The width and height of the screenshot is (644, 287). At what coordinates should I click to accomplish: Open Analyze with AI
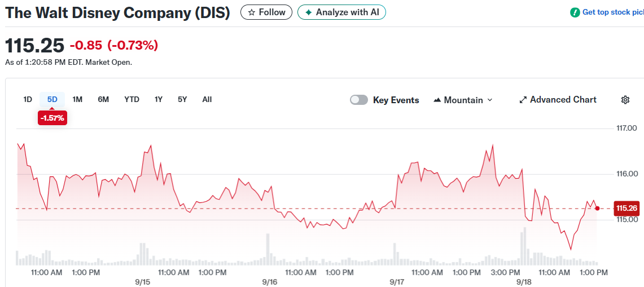[x=341, y=12]
